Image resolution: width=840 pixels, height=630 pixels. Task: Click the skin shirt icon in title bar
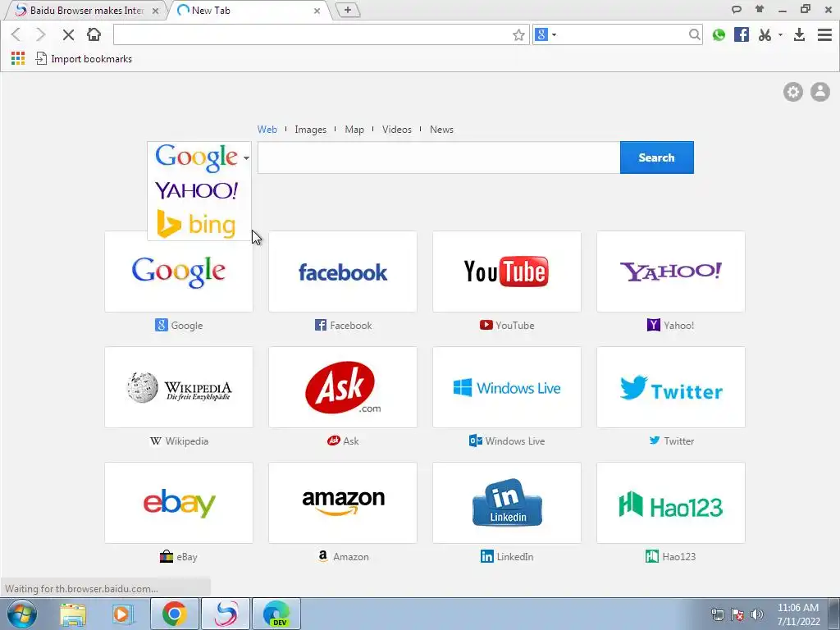point(759,9)
